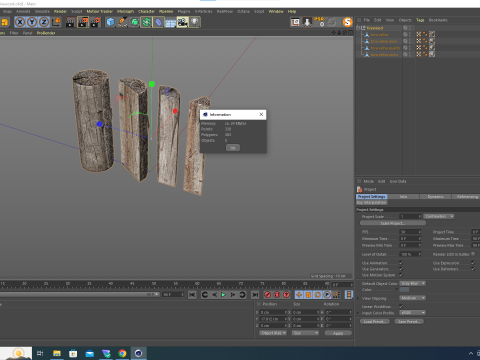Open the Edit Render Settings icon
The height and width of the screenshot is (360, 480).
(95, 22)
